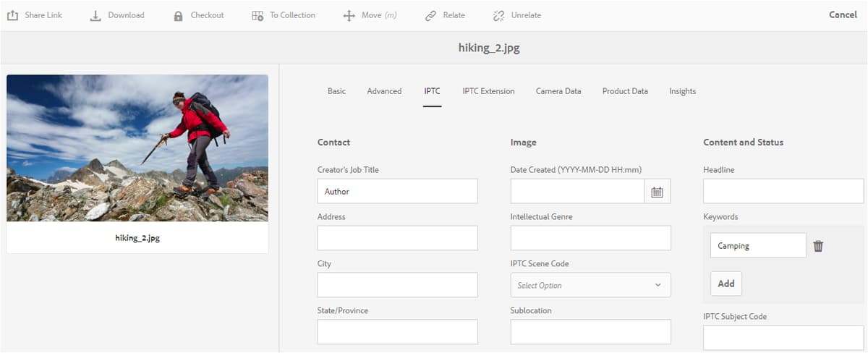Switch to the Basic tab
Image resolution: width=868 pixels, height=353 pixels.
pyautogui.click(x=336, y=91)
